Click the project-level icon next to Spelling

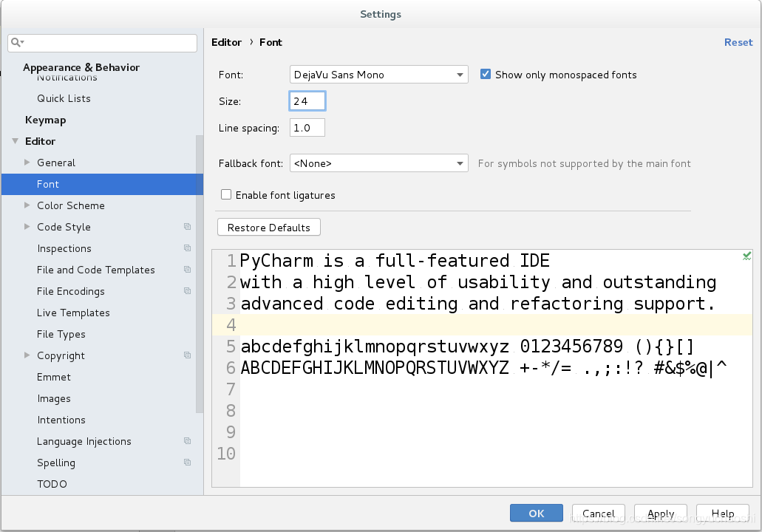tap(187, 463)
